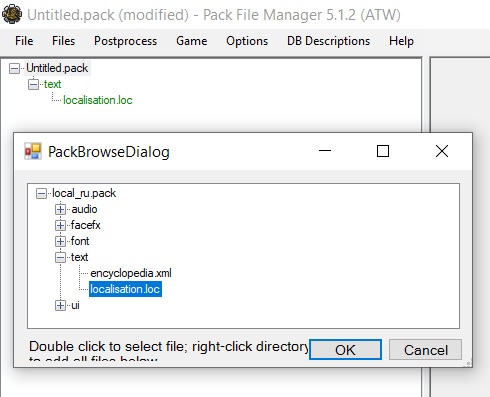Select the audio folder label
490x397 pixels.
[84, 209]
